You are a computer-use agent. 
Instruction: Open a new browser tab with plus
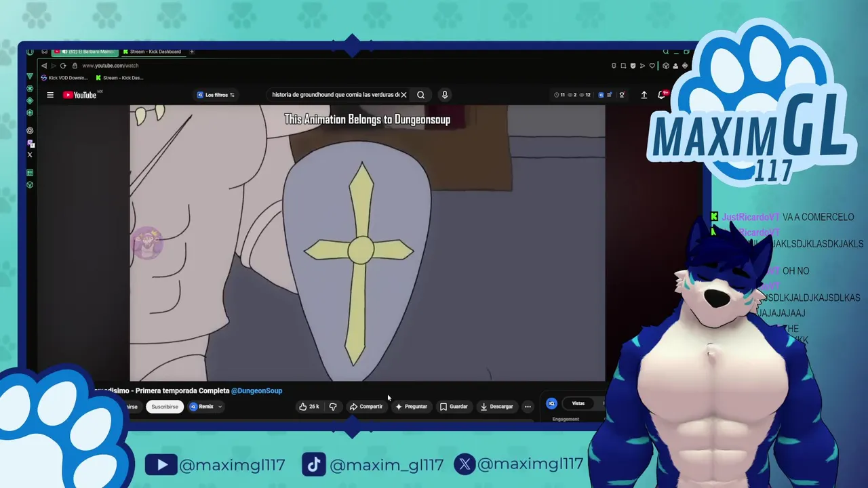coord(192,52)
